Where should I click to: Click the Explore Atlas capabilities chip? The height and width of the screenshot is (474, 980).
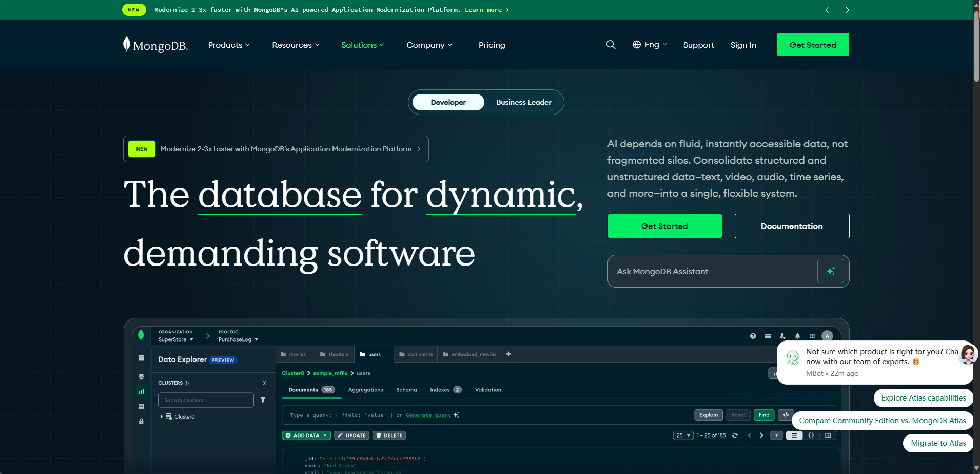pos(924,398)
